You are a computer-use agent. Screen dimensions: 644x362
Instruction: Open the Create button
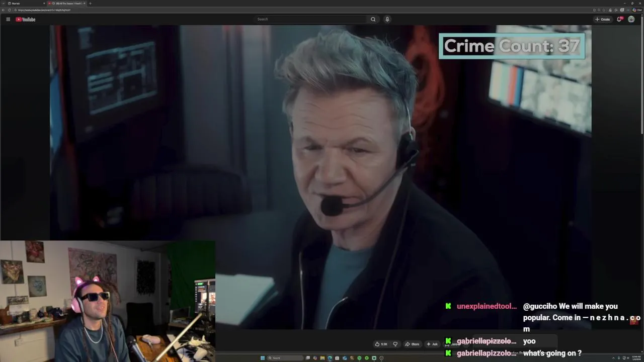603,19
